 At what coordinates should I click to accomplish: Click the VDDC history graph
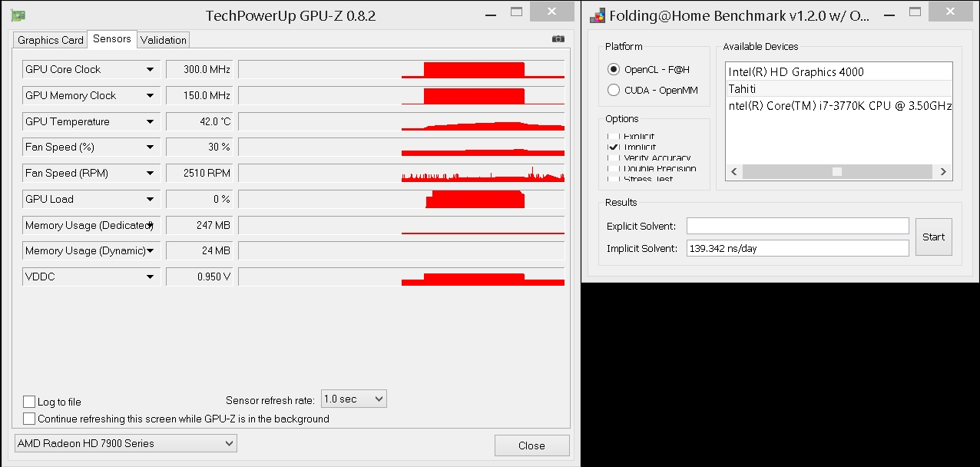tap(402, 277)
